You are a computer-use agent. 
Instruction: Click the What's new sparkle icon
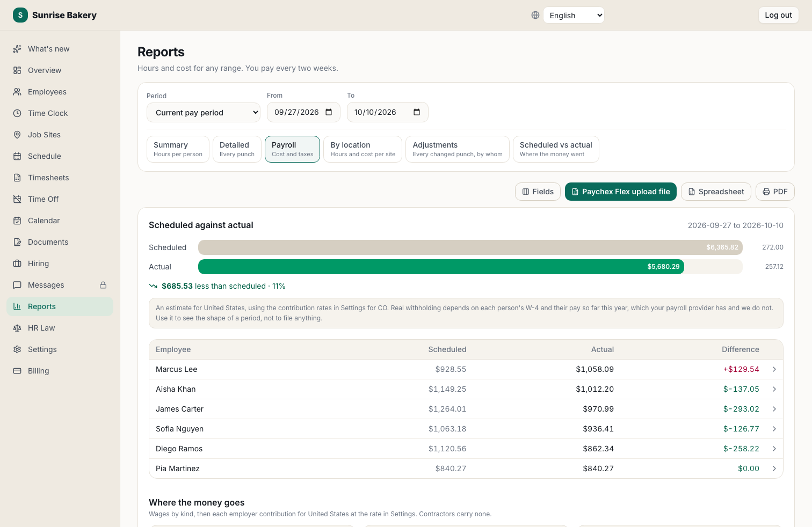coord(17,49)
